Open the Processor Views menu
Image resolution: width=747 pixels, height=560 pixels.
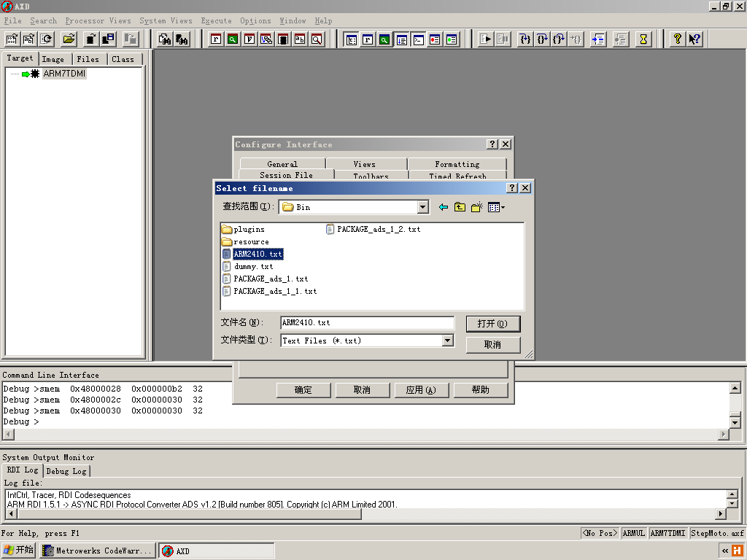[98, 21]
